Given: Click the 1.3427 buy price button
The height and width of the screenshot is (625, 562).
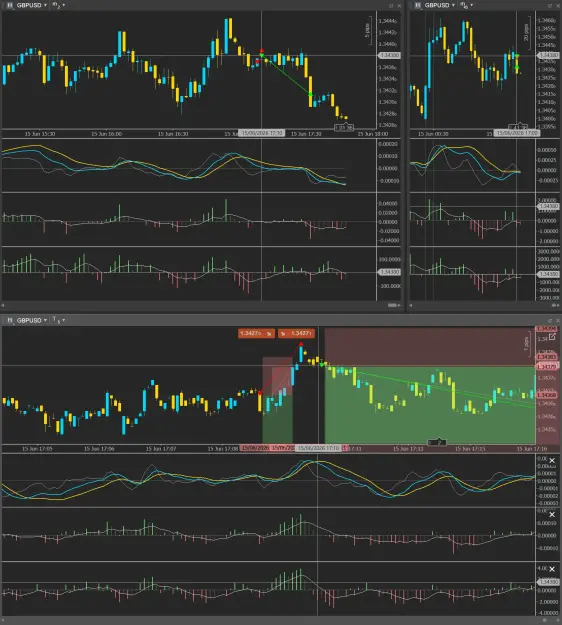Looking at the screenshot, I should (x=296, y=333).
